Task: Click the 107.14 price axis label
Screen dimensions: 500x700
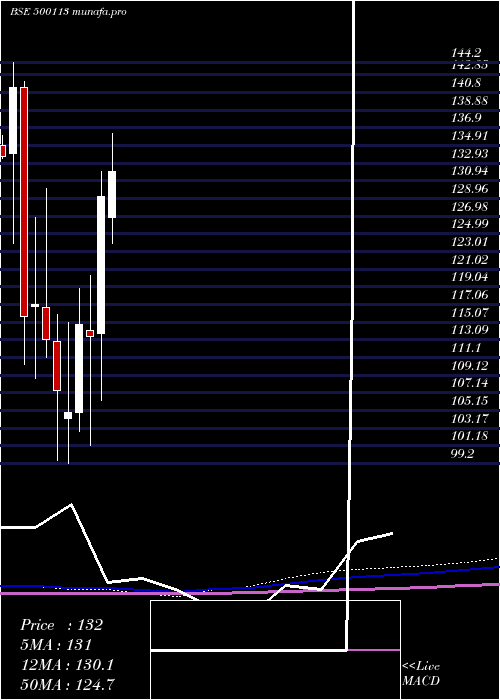Action: coord(470,383)
